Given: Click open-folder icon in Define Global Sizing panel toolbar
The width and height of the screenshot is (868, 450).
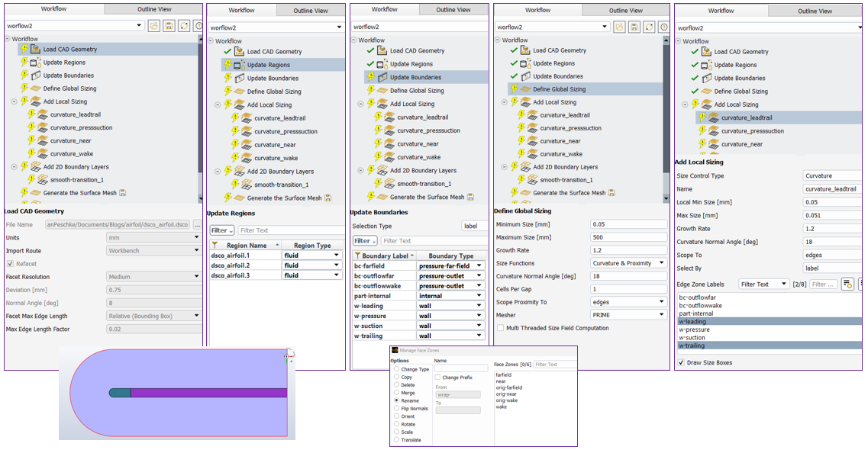Looking at the screenshot, I should pyautogui.click(x=619, y=27).
